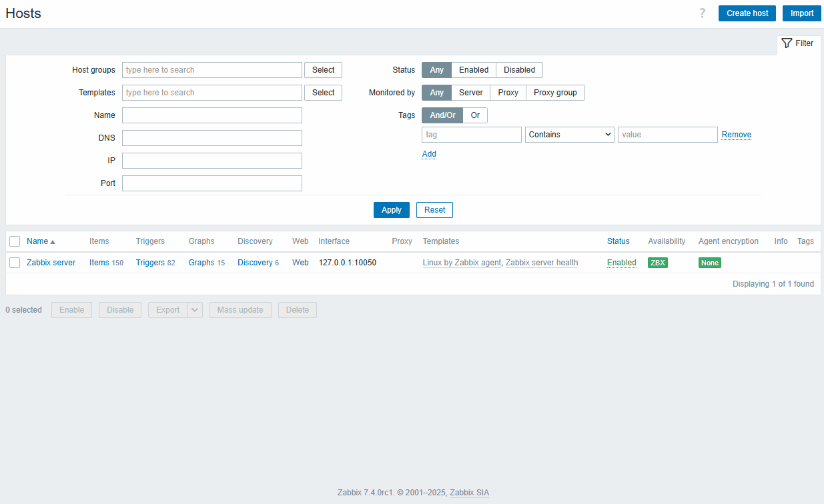Click the Enable button below the table
824x504 pixels.
click(71, 310)
